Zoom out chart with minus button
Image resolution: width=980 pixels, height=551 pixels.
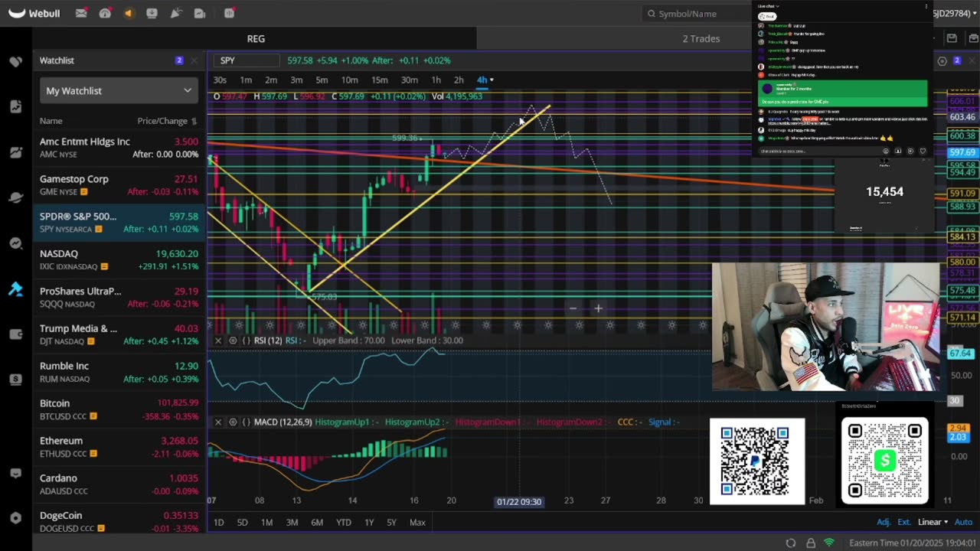(x=573, y=308)
